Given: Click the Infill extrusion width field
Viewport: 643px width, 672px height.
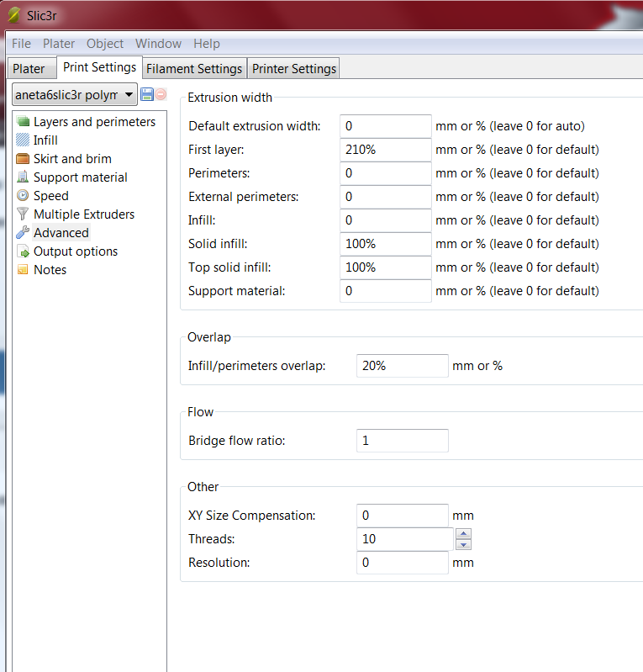Looking at the screenshot, I should coord(386,220).
